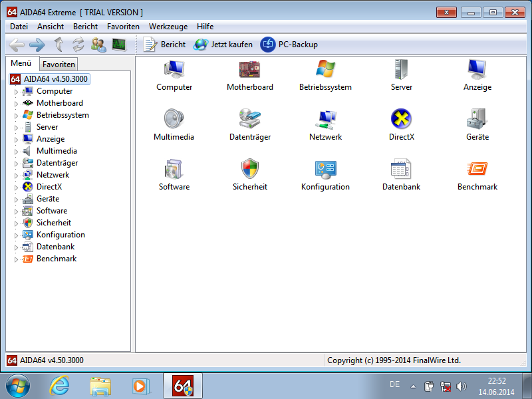Viewport: 532px width, 399px height.
Task: Open the Motherboard icon in main pane
Action: click(250, 69)
